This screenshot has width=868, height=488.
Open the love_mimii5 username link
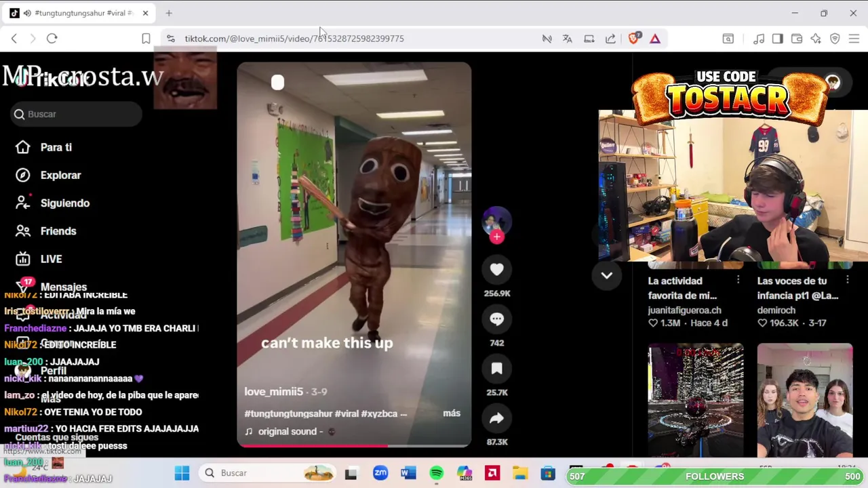click(x=273, y=392)
